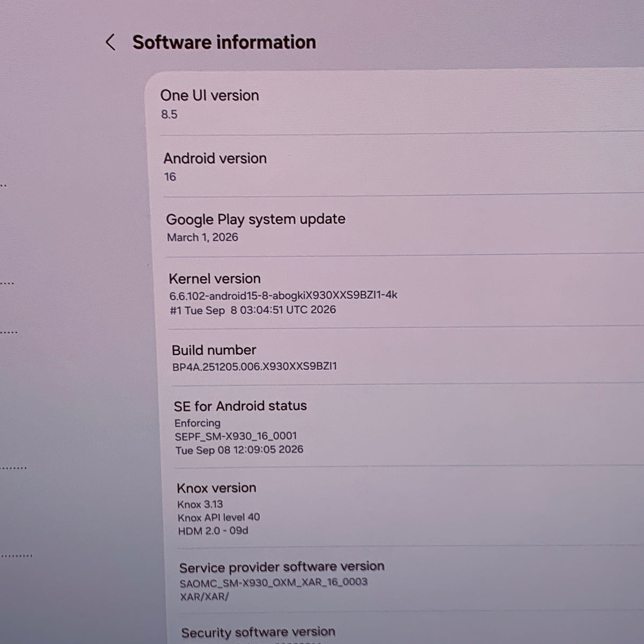Screen dimensions: 644x644
Task: Go back using the arrow beside Software information
Action: tap(111, 42)
